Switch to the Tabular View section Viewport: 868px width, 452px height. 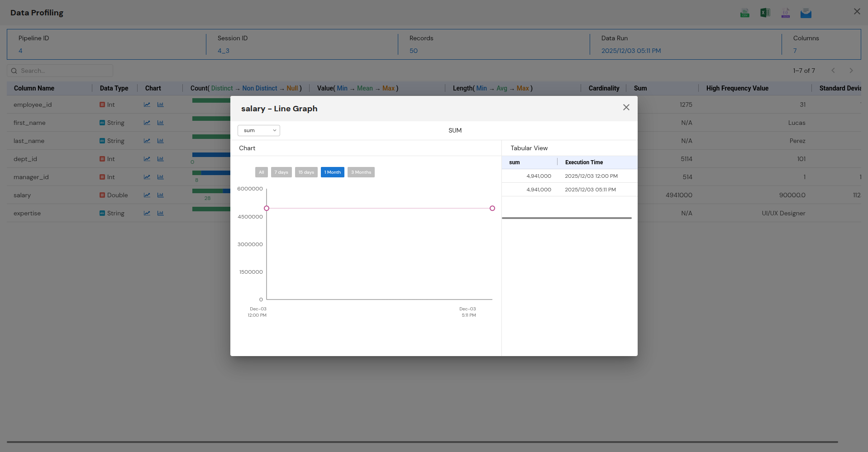[x=529, y=148]
